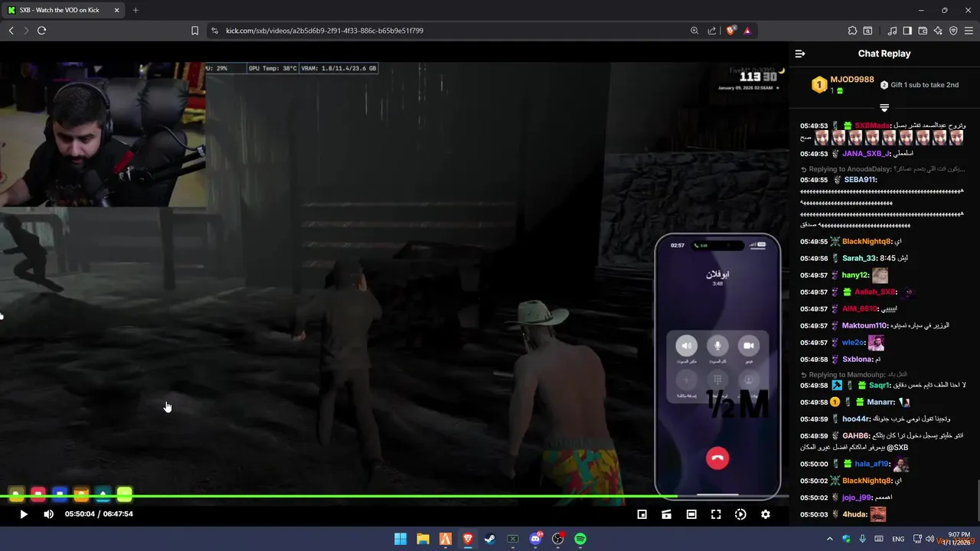Click Saqr1 username in chat
Screen dimensions: 980x551
coord(880,386)
